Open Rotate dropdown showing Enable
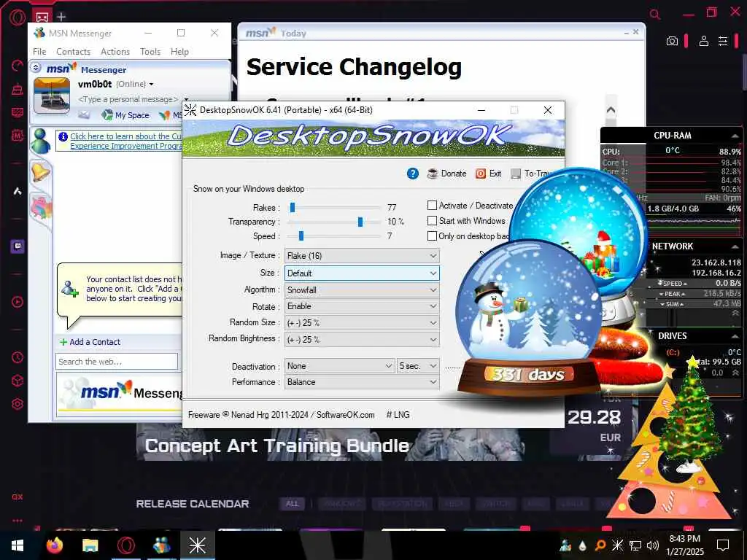 click(362, 306)
